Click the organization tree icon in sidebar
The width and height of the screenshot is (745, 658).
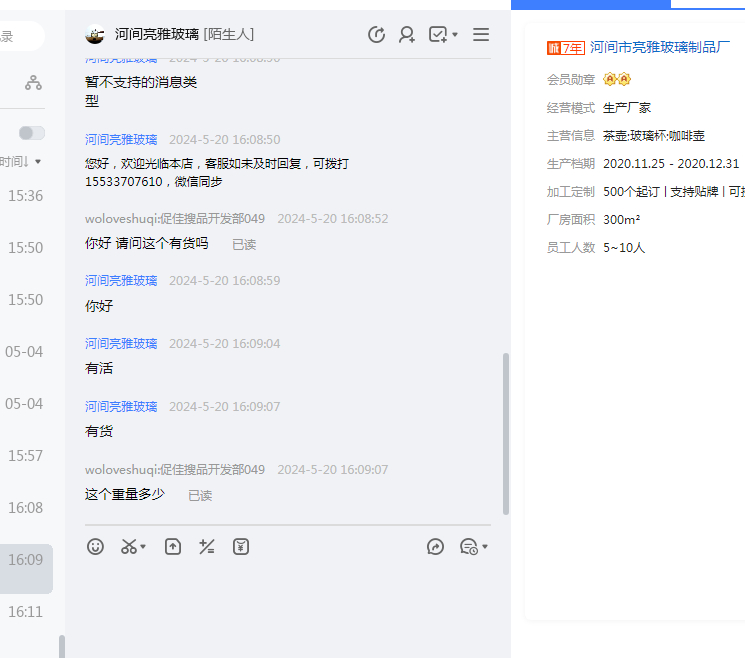click(x=33, y=83)
